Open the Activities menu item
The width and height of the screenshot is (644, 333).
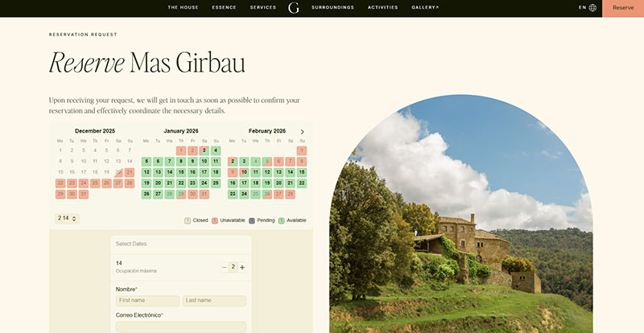tap(382, 7)
